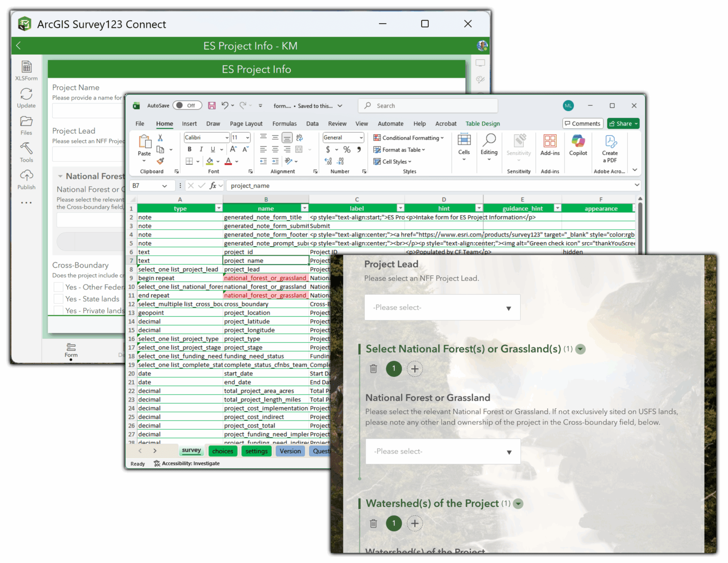Open the font size dropdown in Excel
Image resolution: width=728 pixels, height=563 pixels.
click(247, 138)
